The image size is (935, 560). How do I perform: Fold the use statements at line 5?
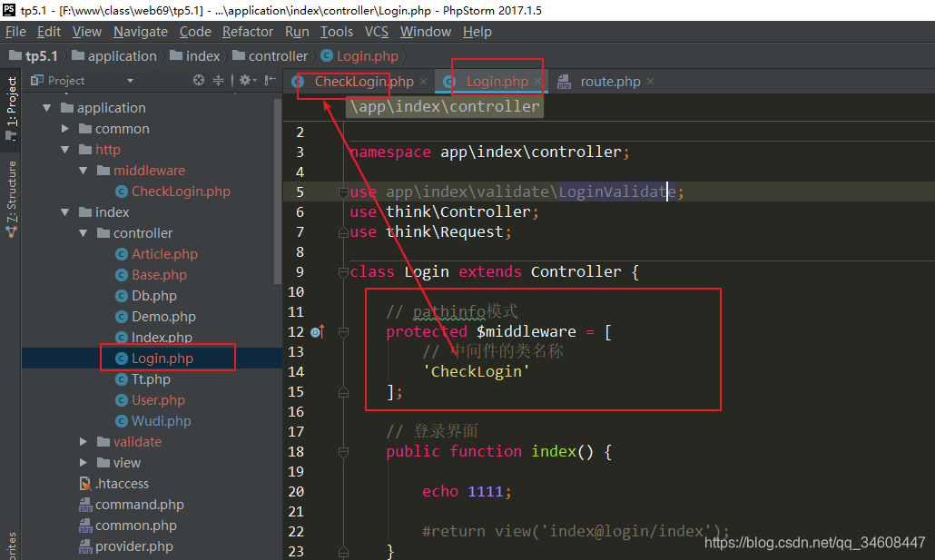[343, 192]
